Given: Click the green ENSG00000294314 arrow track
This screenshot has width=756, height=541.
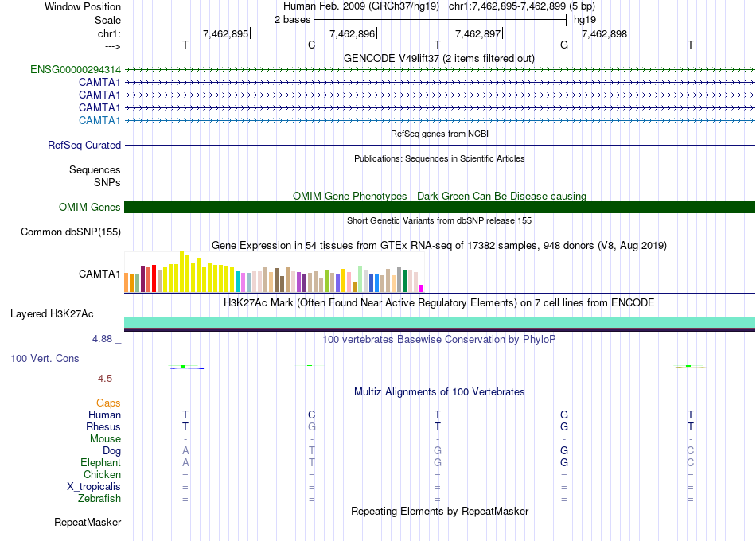Looking at the screenshot, I should tap(440, 70).
